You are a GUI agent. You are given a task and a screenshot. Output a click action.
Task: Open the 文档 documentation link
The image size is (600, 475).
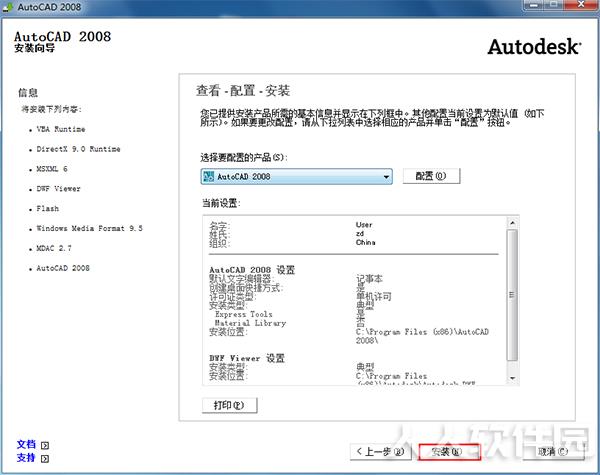point(26,444)
